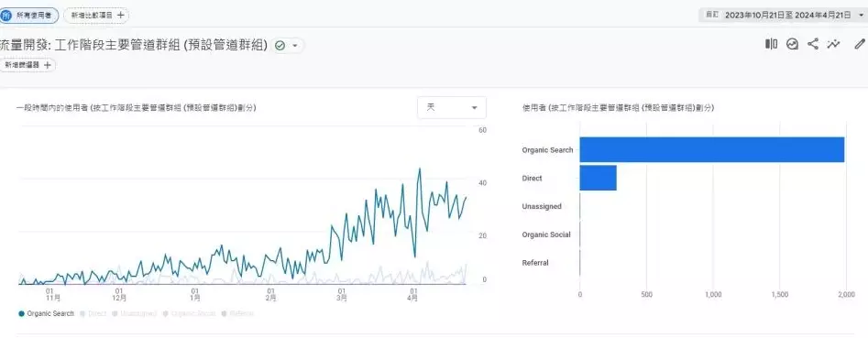Click the green verified checkmark icon
This screenshot has width=868, height=338.
pos(280,46)
